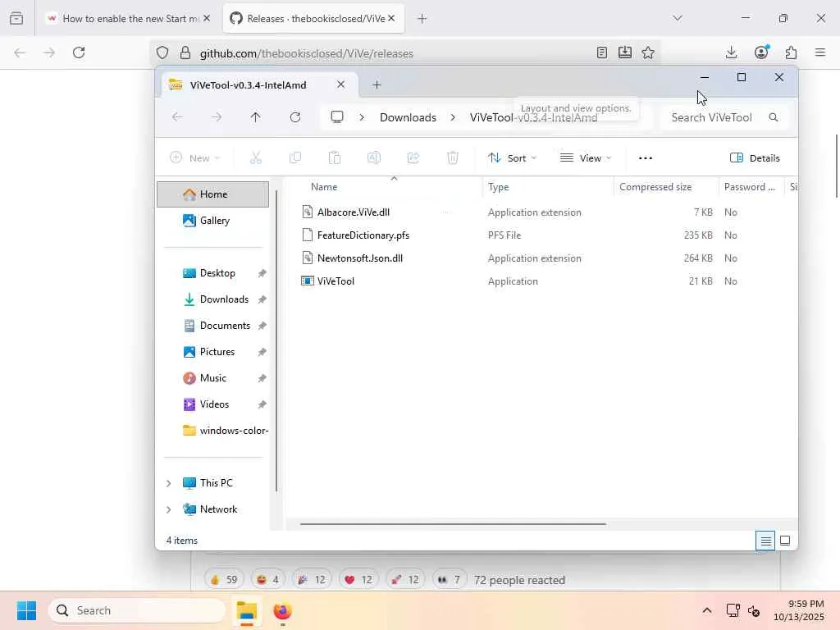Click Downloads in the breadcrumb path
The height and width of the screenshot is (630, 840).
coord(408,117)
